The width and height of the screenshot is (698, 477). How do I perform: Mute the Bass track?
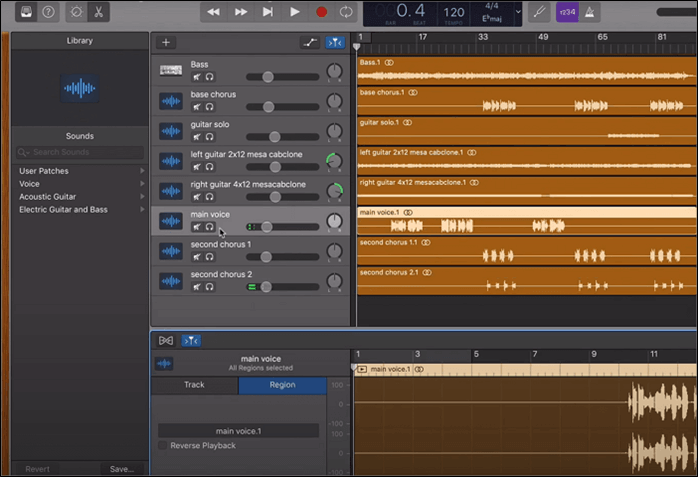click(x=197, y=77)
